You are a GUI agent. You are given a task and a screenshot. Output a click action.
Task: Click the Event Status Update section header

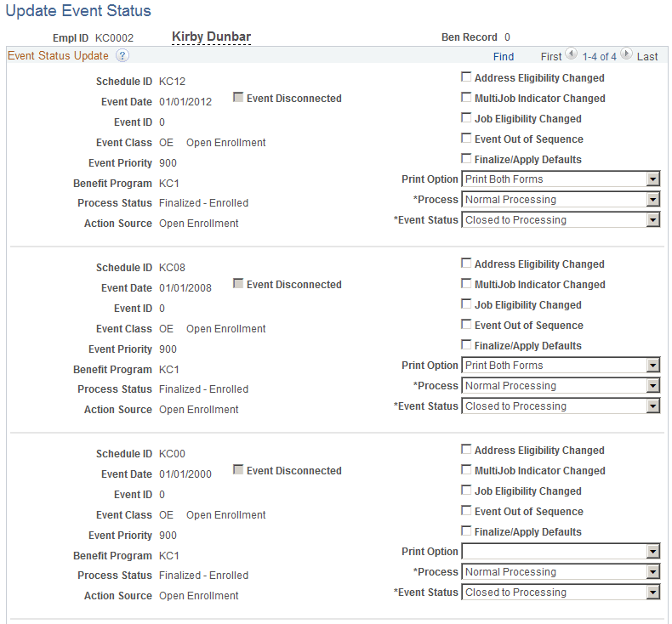[58, 55]
